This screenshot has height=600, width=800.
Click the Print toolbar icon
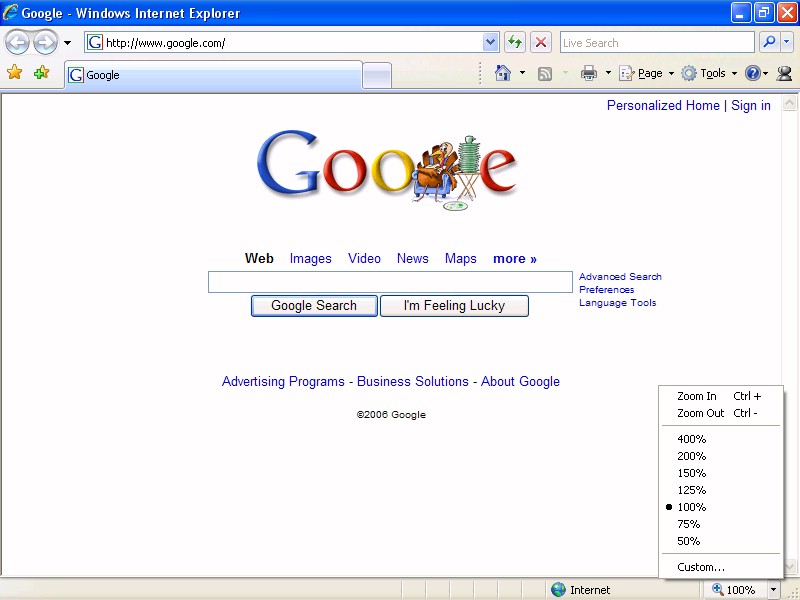pyautogui.click(x=589, y=73)
